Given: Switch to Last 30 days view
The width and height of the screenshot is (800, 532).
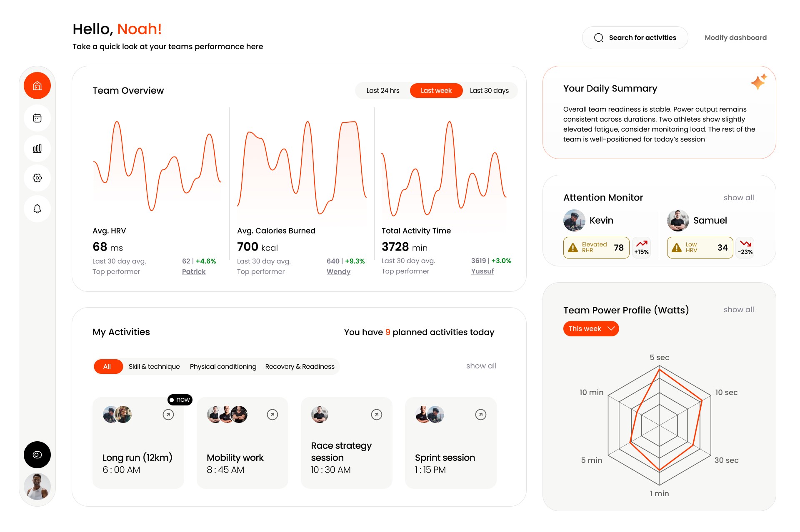Looking at the screenshot, I should point(489,90).
